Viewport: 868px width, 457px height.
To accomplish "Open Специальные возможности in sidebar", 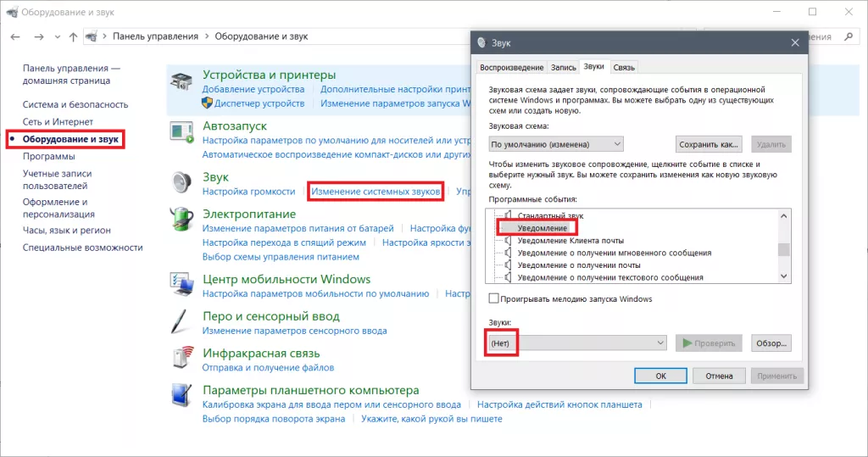I will (x=82, y=247).
